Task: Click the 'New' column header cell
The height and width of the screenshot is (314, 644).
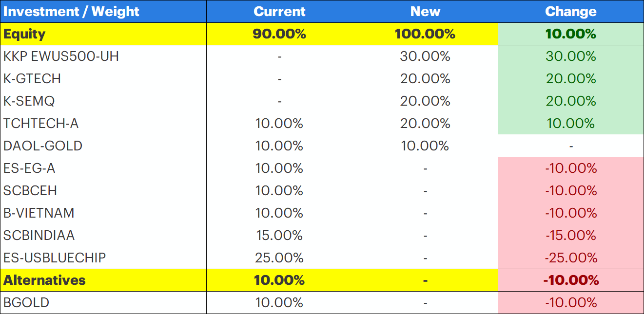Action: (425, 11)
